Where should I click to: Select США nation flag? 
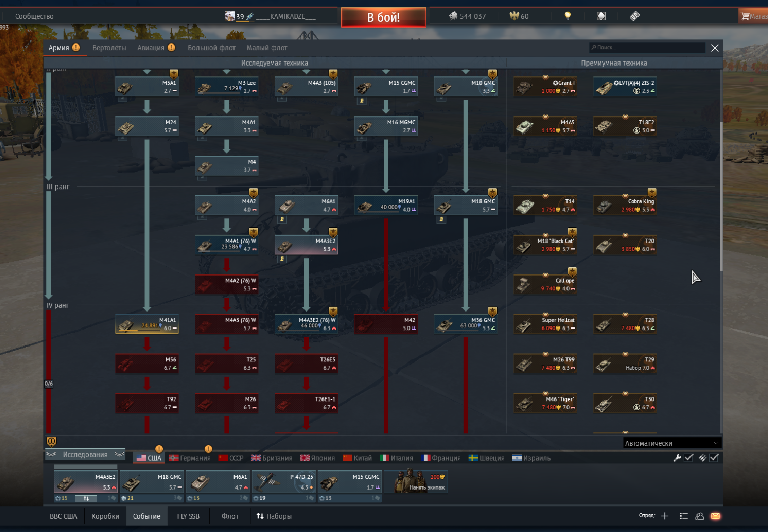coord(149,458)
